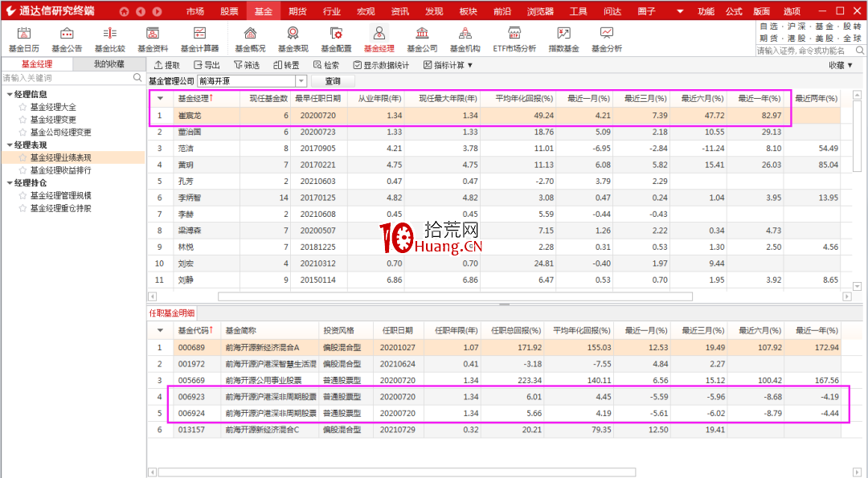The height and width of the screenshot is (478, 868).
Task: Open the 基金管理公司 dropdown arrow
Action: (x=301, y=81)
